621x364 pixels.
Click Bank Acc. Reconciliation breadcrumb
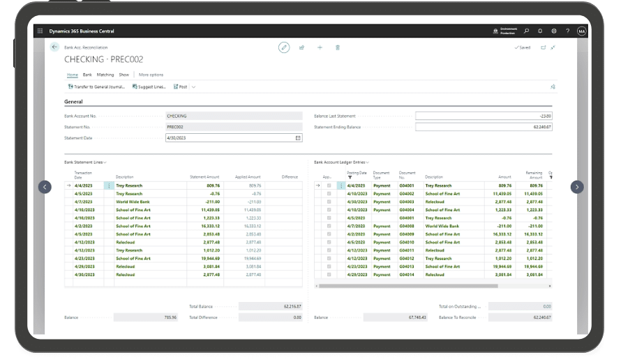[86, 47]
